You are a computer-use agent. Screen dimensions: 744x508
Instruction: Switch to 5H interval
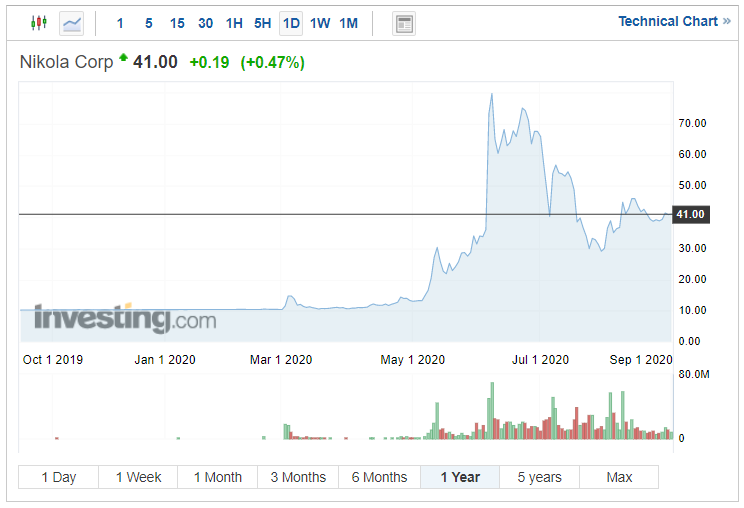[262, 23]
